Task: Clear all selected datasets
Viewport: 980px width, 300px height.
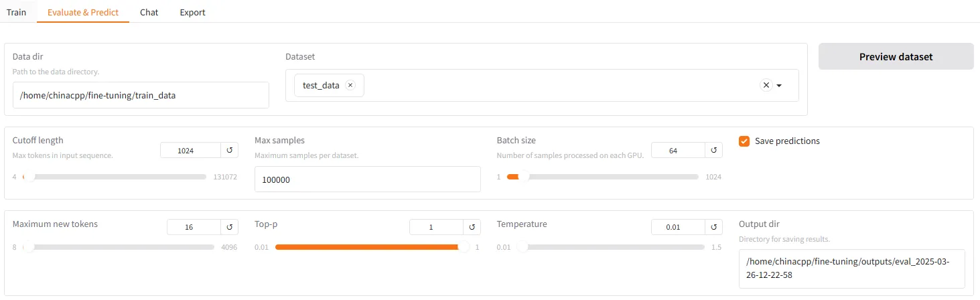Action: pos(766,85)
